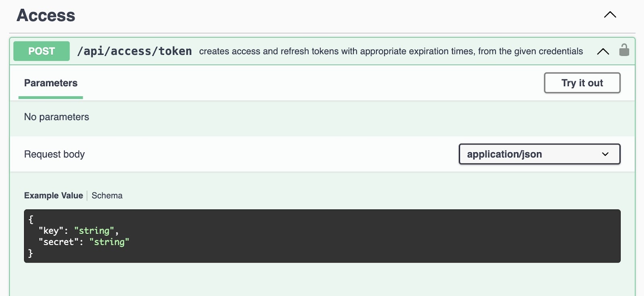
Task: Open the application/json content type dropdown
Action: click(539, 154)
